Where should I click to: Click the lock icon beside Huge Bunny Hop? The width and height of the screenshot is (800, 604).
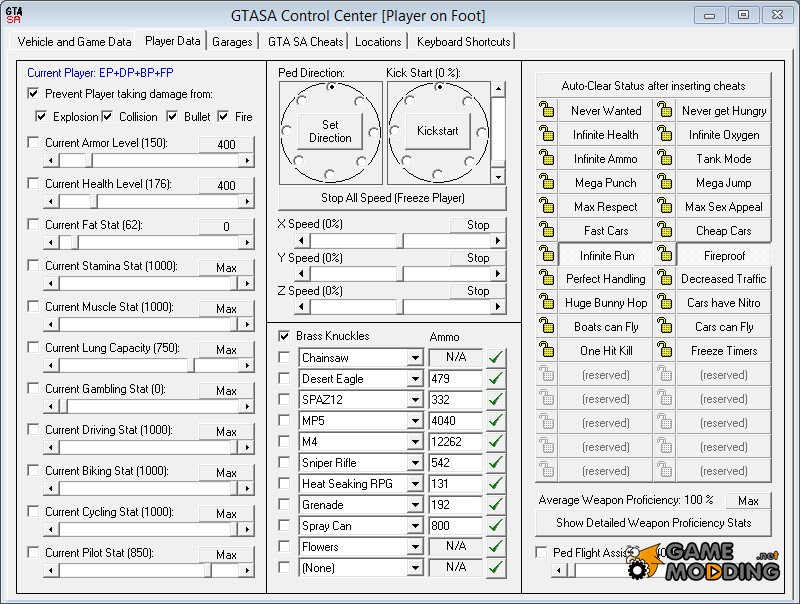546,302
